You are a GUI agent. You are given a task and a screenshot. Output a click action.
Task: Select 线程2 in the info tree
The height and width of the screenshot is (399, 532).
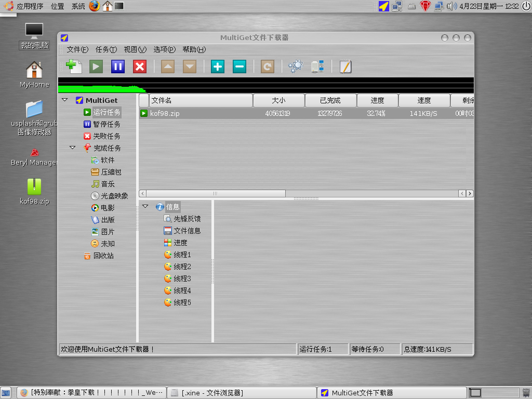[x=182, y=267]
